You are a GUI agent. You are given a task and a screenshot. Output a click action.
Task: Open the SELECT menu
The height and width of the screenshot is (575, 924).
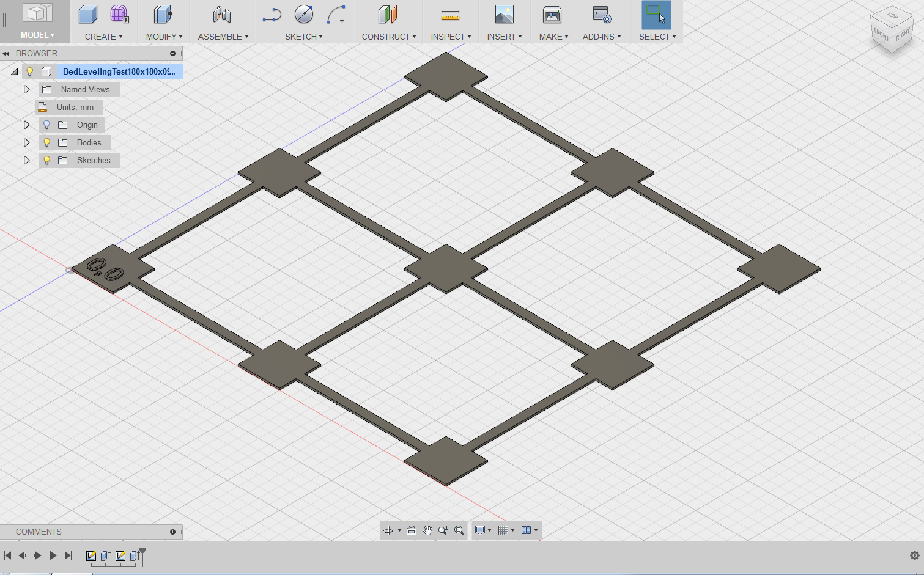[x=657, y=37]
